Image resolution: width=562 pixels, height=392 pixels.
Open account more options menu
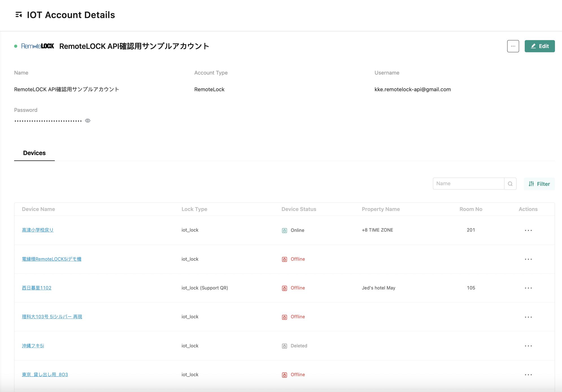[x=513, y=46]
